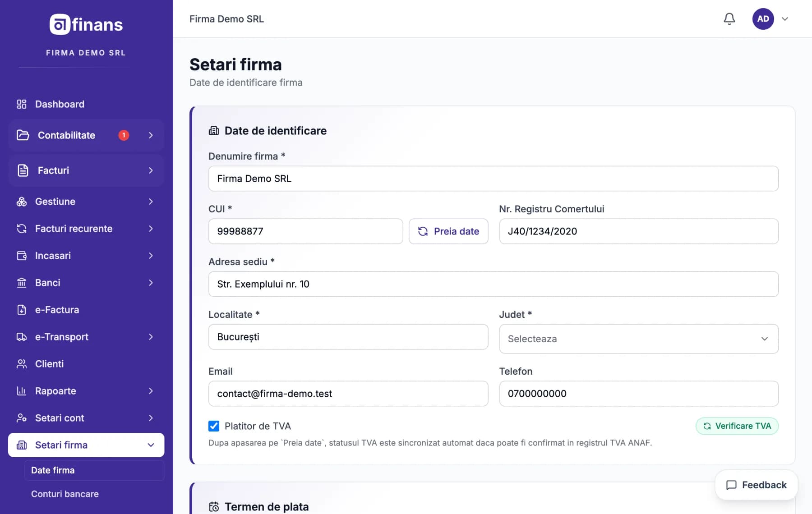812x514 pixels.
Task: Open the e-Factura menu item
Action: pos(86,310)
